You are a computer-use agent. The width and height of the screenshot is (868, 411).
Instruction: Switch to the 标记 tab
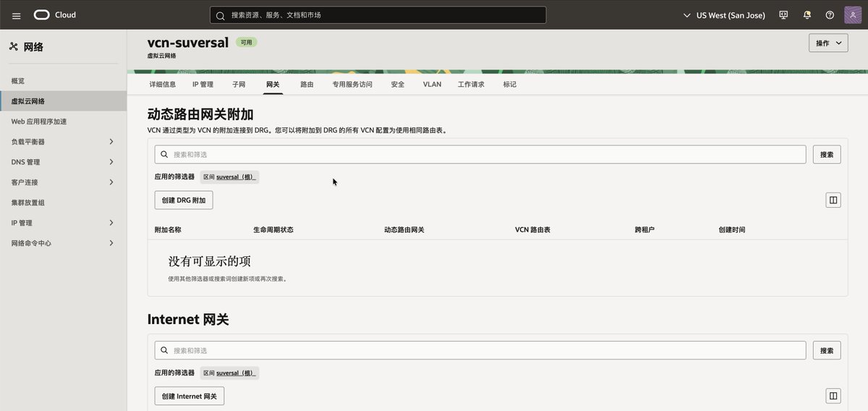[510, 85]
